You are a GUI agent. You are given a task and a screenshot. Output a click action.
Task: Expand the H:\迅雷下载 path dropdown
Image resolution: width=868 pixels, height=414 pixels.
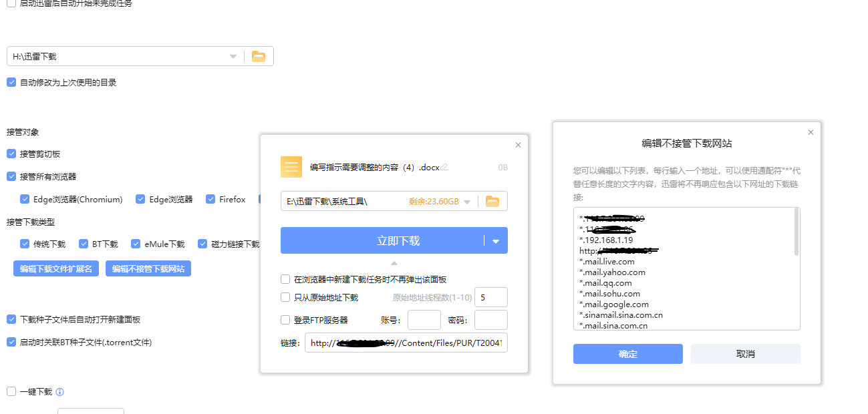click(x=233, y=56)
